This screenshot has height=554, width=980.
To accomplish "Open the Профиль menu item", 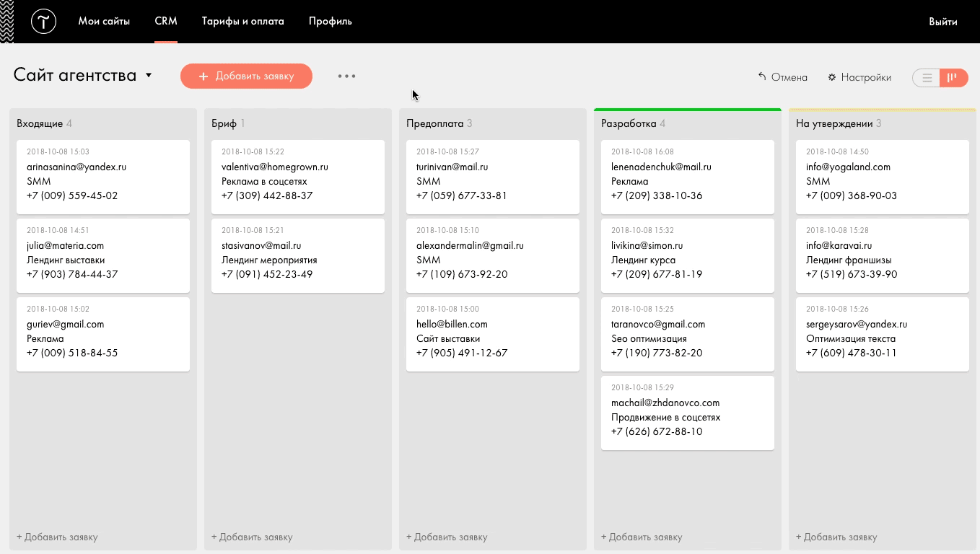I will point(330,22).
